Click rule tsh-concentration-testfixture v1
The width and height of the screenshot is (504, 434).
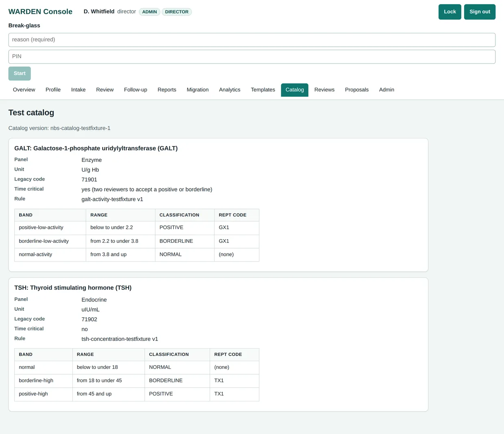pyautogui.click(x=120, y=339)
